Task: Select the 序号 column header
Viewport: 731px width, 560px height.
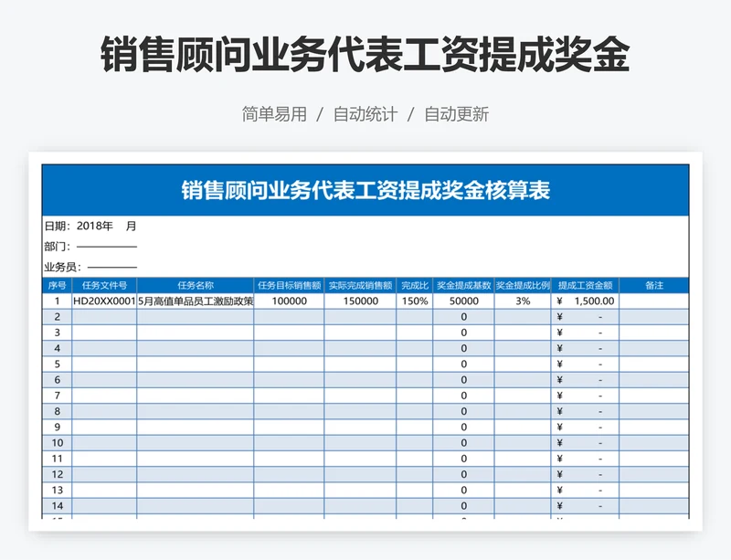Action: point(58,285)
